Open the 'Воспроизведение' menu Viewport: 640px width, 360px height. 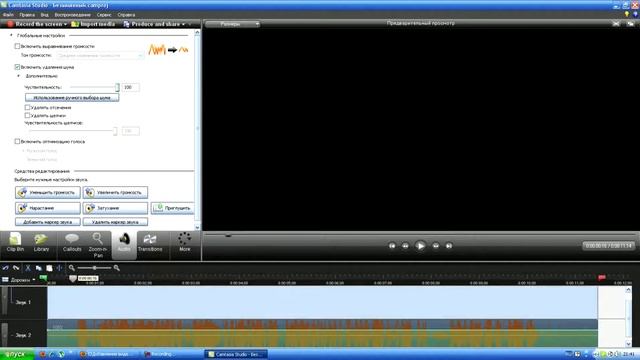pyautogui.click(x=73, y=15)
